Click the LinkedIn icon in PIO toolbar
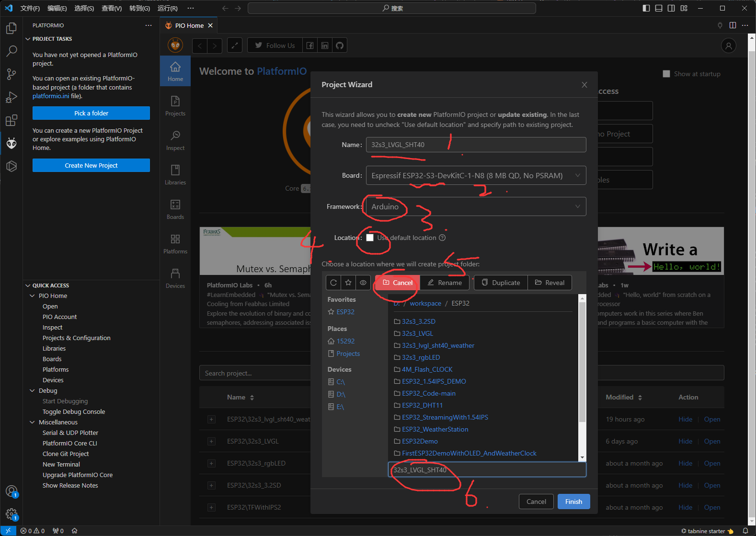The width and height of the screenshot is (756, 536). [x=325, y=46]
